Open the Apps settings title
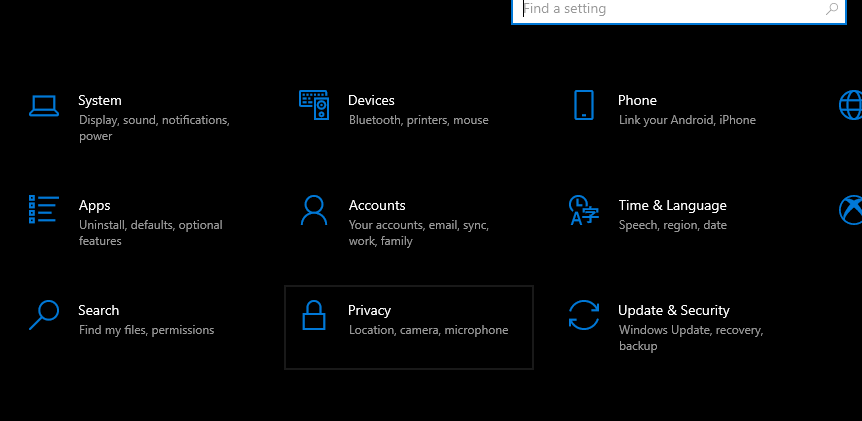The image size is (862, 421). pyautogui.click(x=95, y=206)
